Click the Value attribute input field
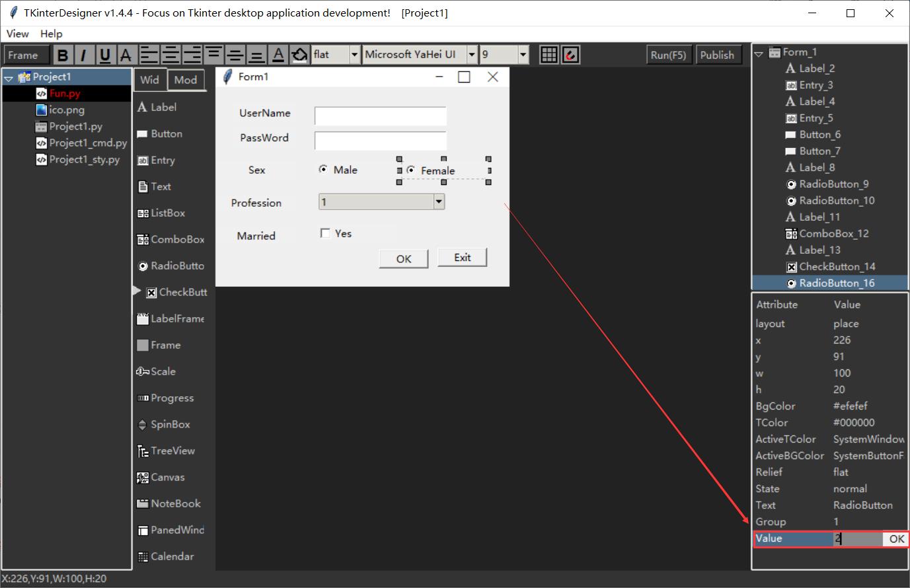 (858, 539)
